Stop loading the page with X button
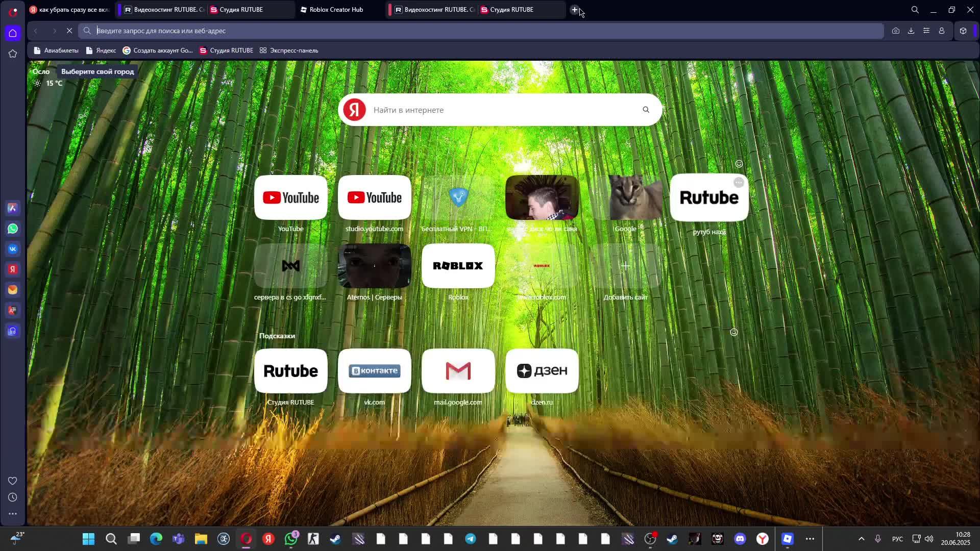 coord(69,31)
